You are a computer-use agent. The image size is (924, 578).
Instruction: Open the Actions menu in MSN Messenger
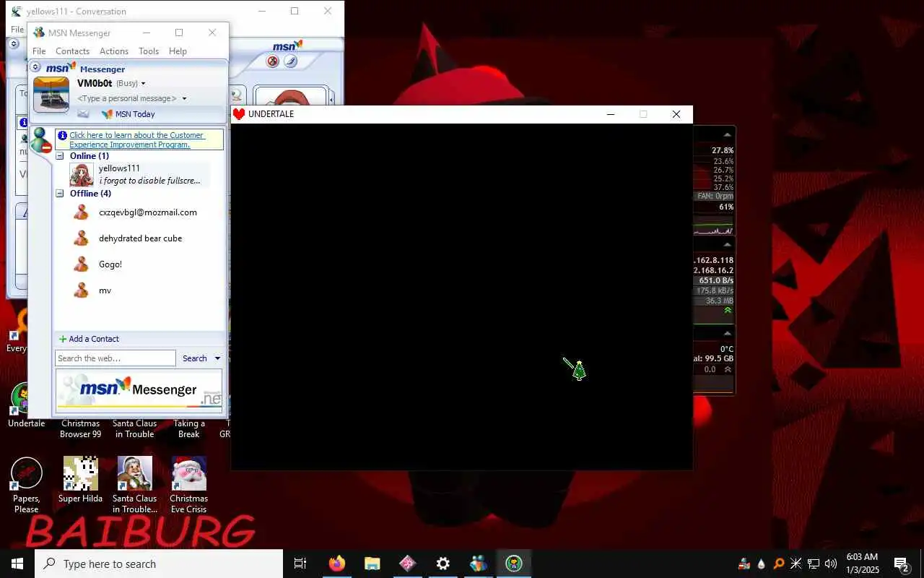click(113, 51)
